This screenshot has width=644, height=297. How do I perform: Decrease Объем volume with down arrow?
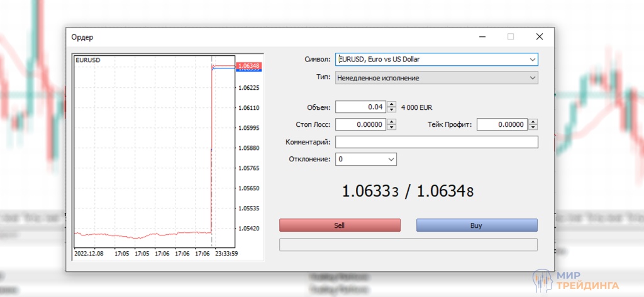(x=392, y=110)
